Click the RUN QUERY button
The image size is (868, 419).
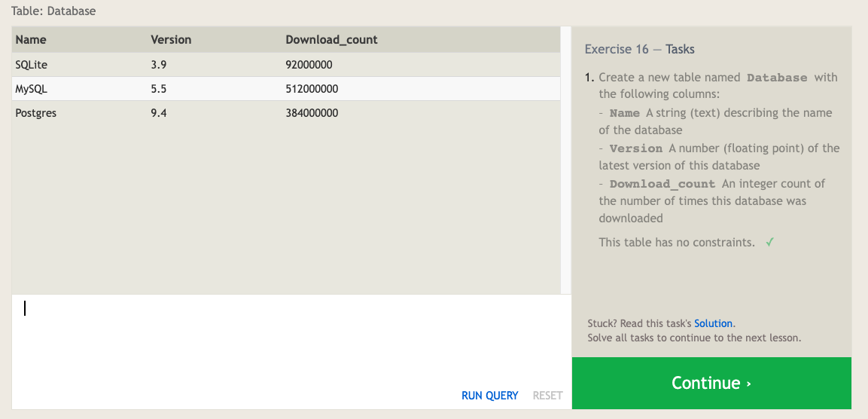pos(489,396)
